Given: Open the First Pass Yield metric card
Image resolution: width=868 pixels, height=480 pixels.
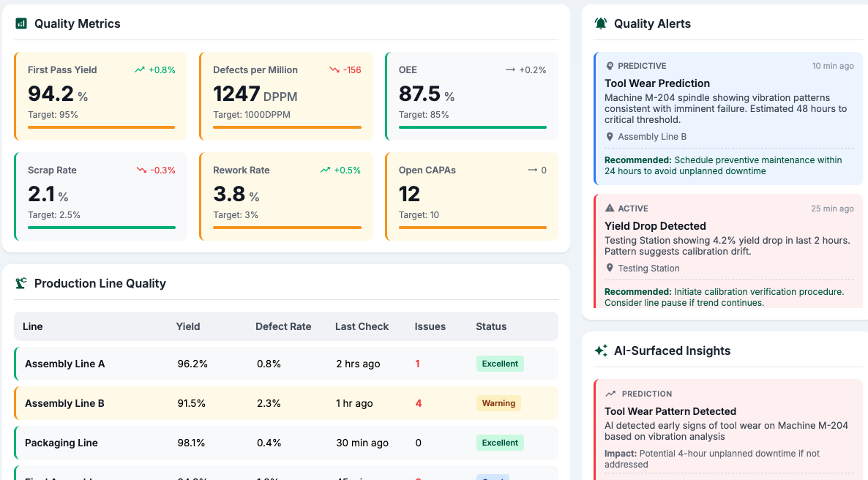Looking at the screenshot, I should 100,96.
